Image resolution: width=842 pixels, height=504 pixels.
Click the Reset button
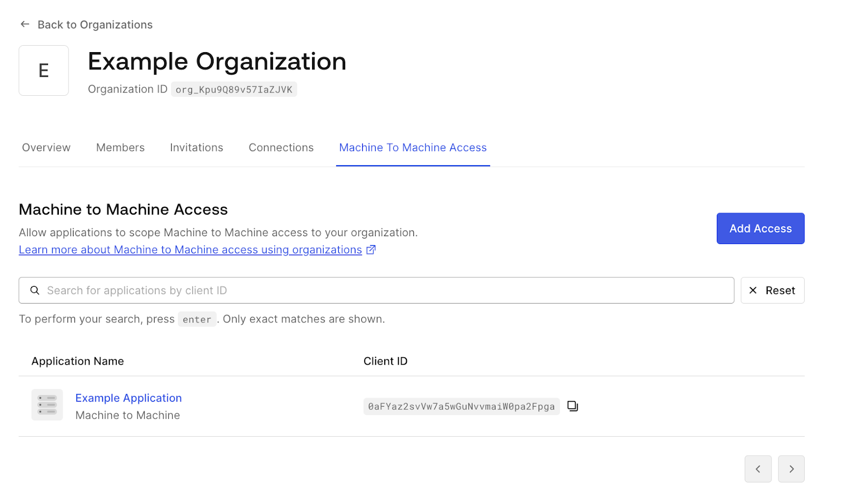point(773,290)
